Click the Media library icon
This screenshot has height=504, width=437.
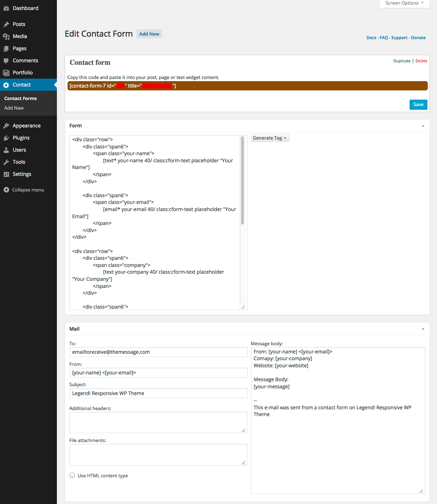(6, 36)
